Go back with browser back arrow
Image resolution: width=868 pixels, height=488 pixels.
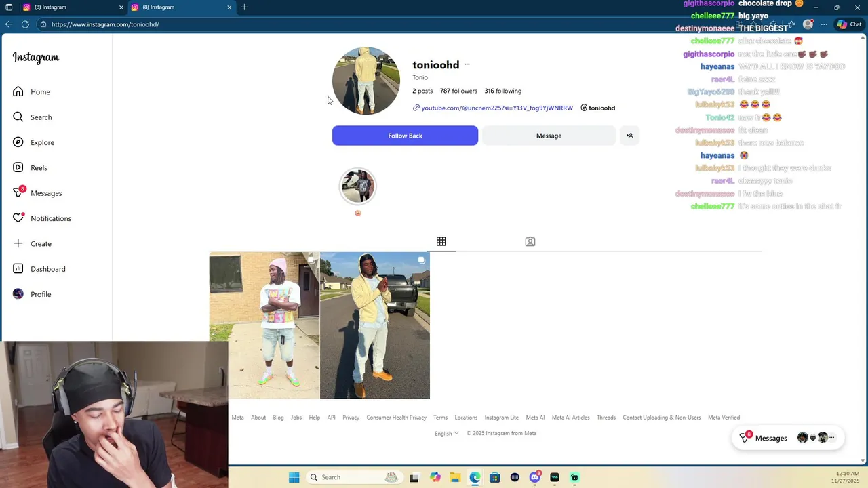(x=9, y=24)
